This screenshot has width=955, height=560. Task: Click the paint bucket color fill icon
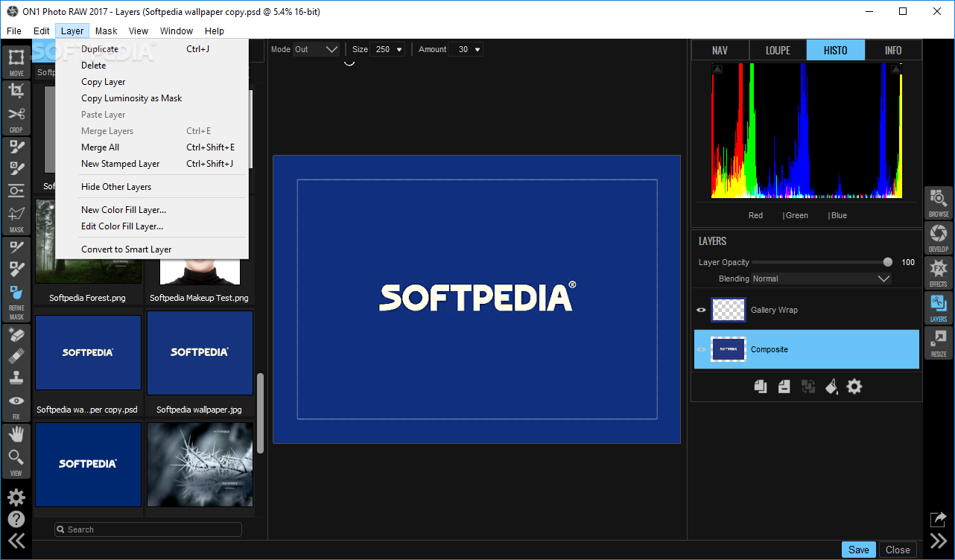[831, 386]
